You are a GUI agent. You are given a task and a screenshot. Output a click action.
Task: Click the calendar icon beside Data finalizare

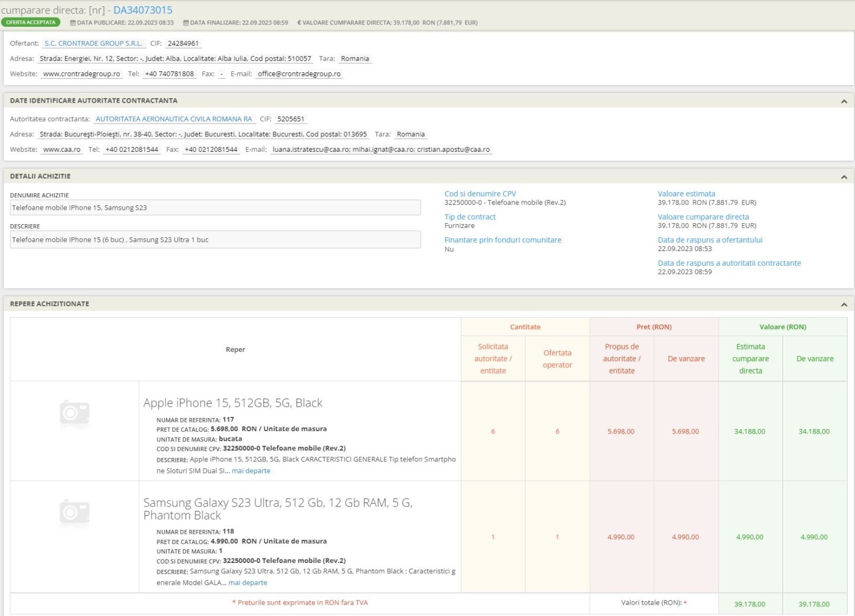pos(186,23)
